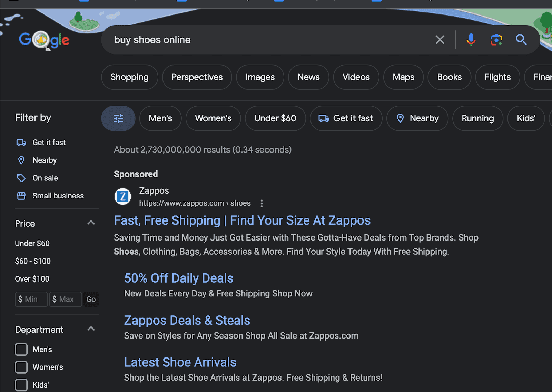
Task: Switch to the Shopping tab
Action: [129, 77]
